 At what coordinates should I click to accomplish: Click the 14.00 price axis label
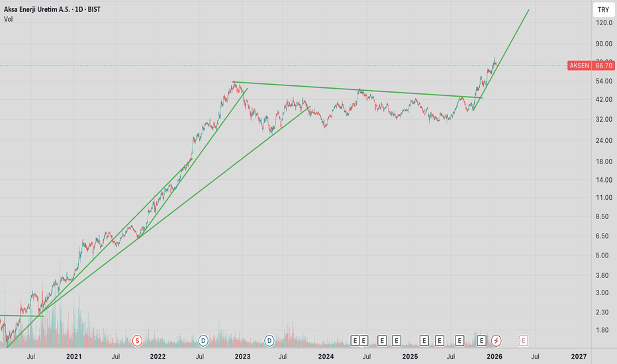pos(604,180)
